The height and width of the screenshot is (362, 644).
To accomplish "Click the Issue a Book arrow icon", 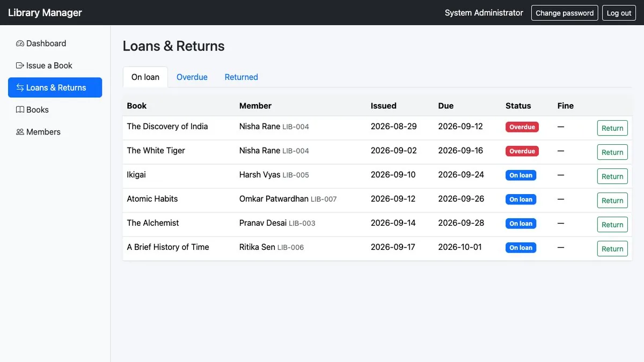I will [20, 65].
